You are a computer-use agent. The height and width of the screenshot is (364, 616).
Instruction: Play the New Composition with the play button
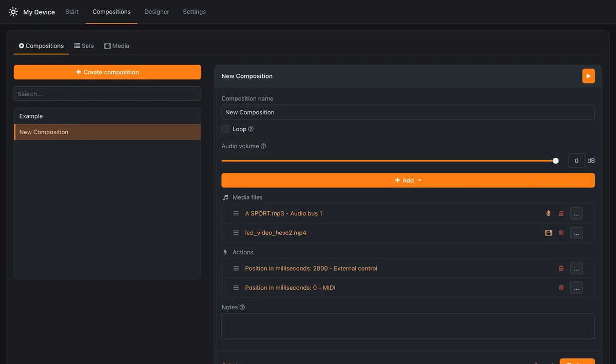[588, 76]
